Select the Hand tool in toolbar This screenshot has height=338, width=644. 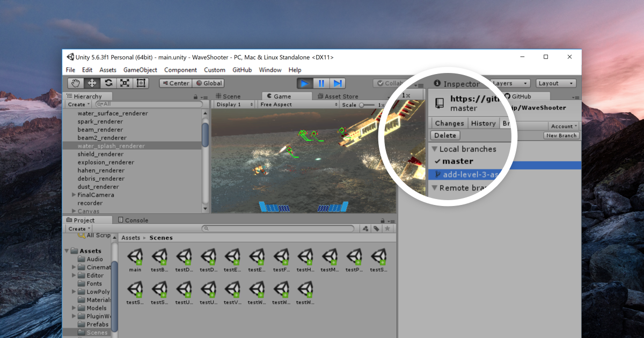click(76, 83)
